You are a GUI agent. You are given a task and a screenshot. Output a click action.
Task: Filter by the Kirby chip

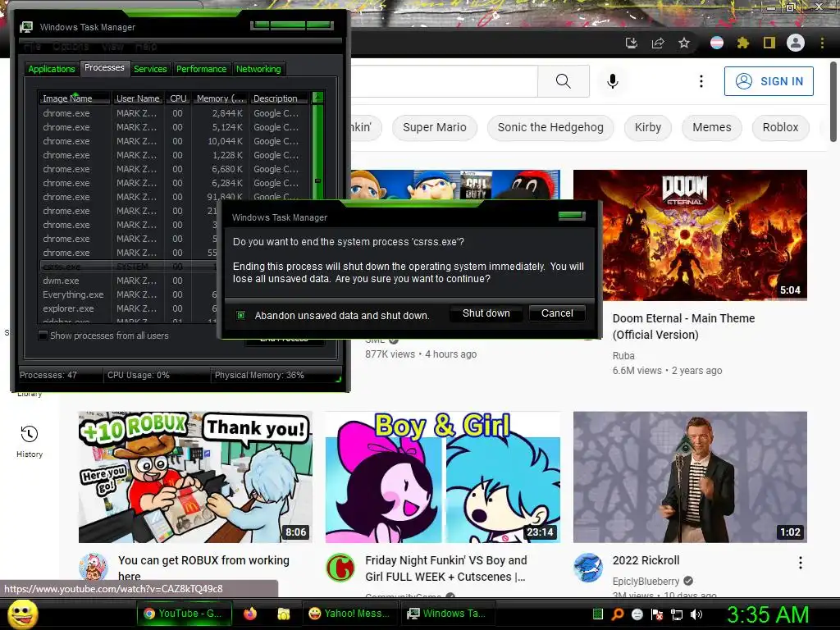(648, 127)
